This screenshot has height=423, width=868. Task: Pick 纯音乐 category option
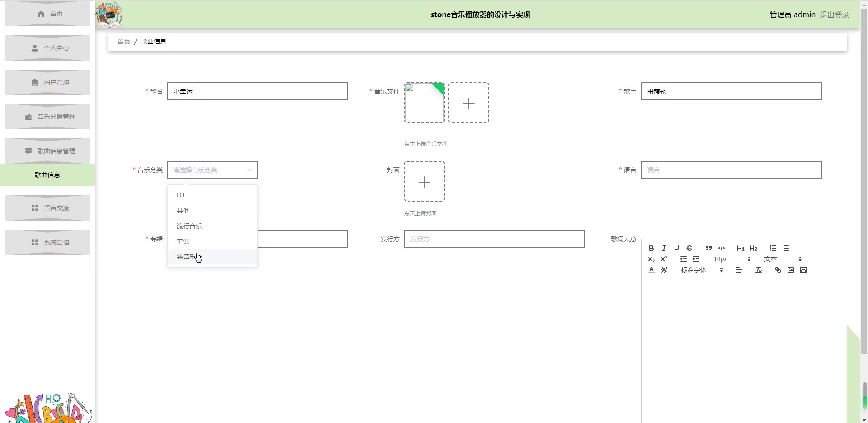click(x=212, y=257)
